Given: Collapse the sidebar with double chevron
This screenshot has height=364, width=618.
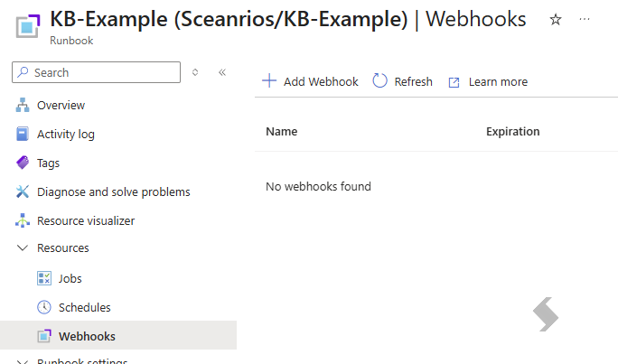Looking at the screenshot, I should pyautogui.click(x=222, y=72).
